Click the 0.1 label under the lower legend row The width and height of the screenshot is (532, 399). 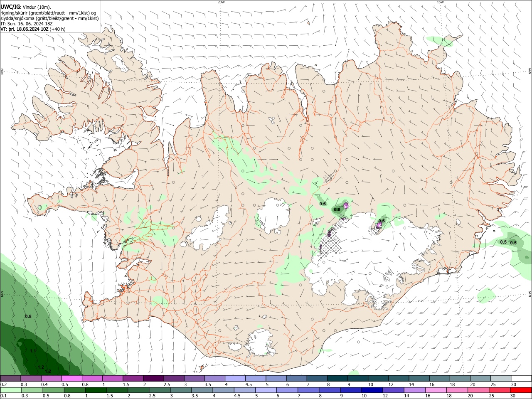tap(3, 396)
